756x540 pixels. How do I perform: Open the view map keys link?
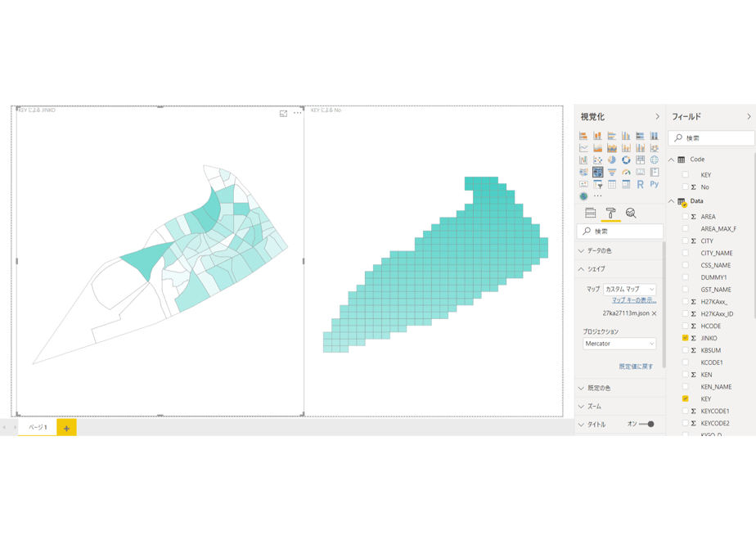coord(634,300)
